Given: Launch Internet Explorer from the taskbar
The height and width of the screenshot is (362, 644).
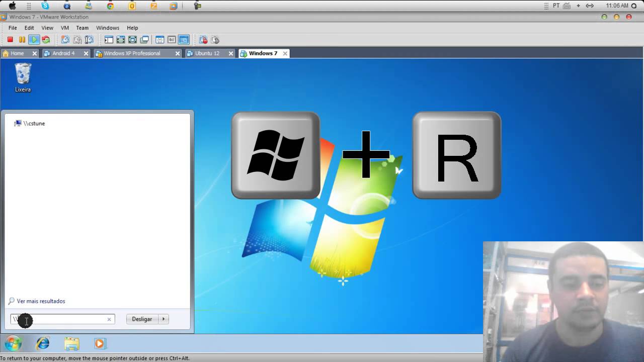Looking at the screenshot, I should (x=43, y=343).
